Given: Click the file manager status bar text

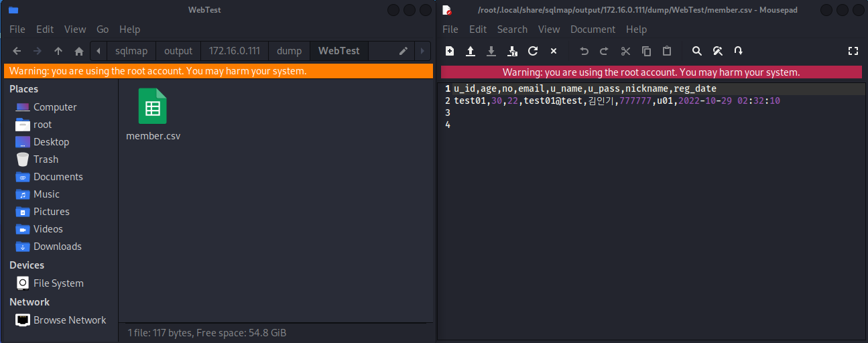Looking at the screenshot, I should [x=207, y=332].
